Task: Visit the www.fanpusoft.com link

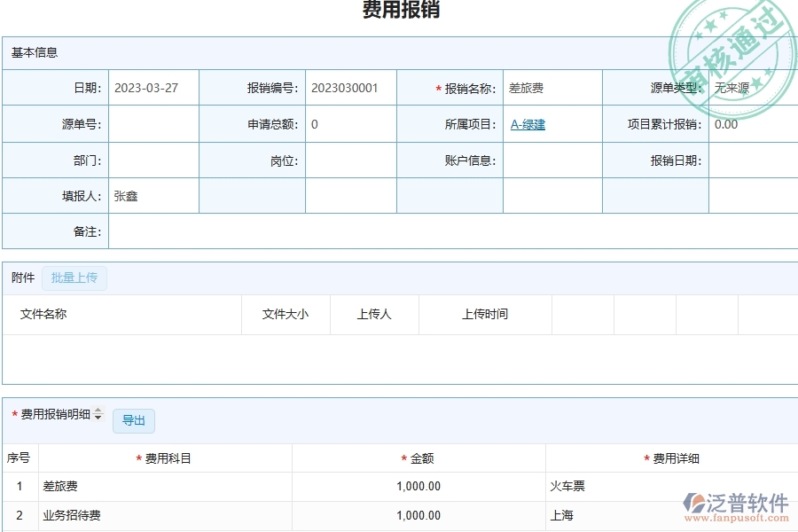Action: click(738, 520)
